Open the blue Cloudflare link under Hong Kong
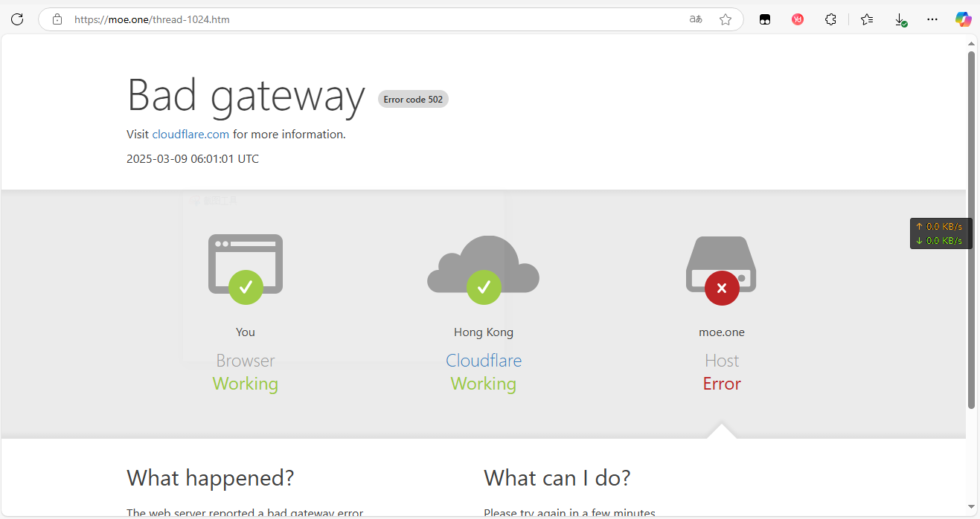The width and height of the screenshot is (980, 519). point(484,361)
